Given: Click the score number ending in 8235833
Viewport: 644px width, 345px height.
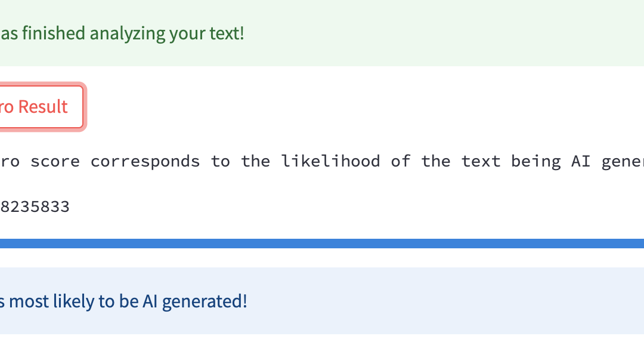Looking at the screenshot, I should [35, 207].
